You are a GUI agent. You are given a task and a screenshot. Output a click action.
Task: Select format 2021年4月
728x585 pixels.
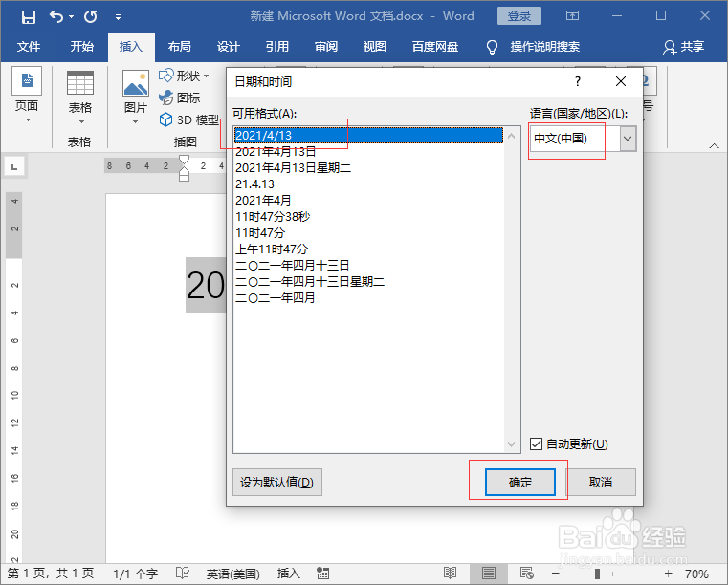coord(368,200)
